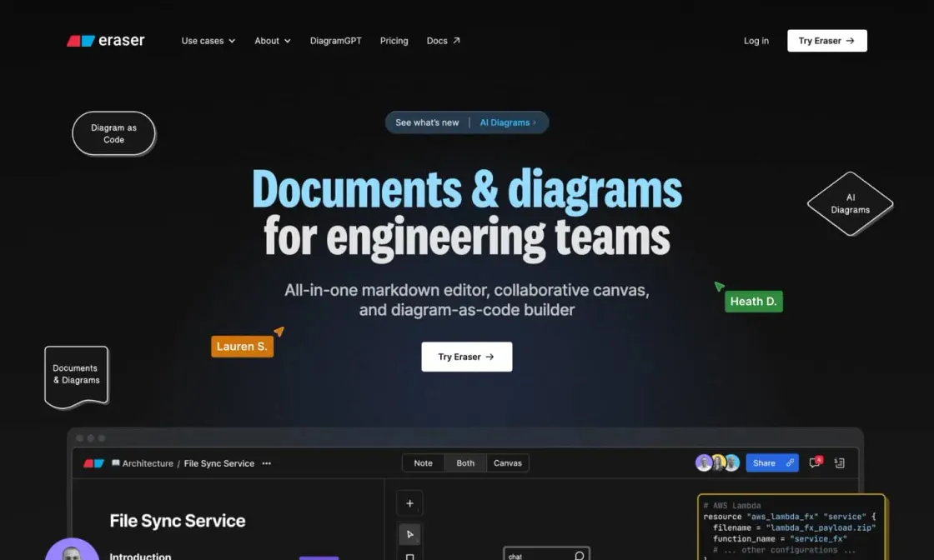
Task: Click the File Sync Service breadcrumb
Action: (218, 463)
